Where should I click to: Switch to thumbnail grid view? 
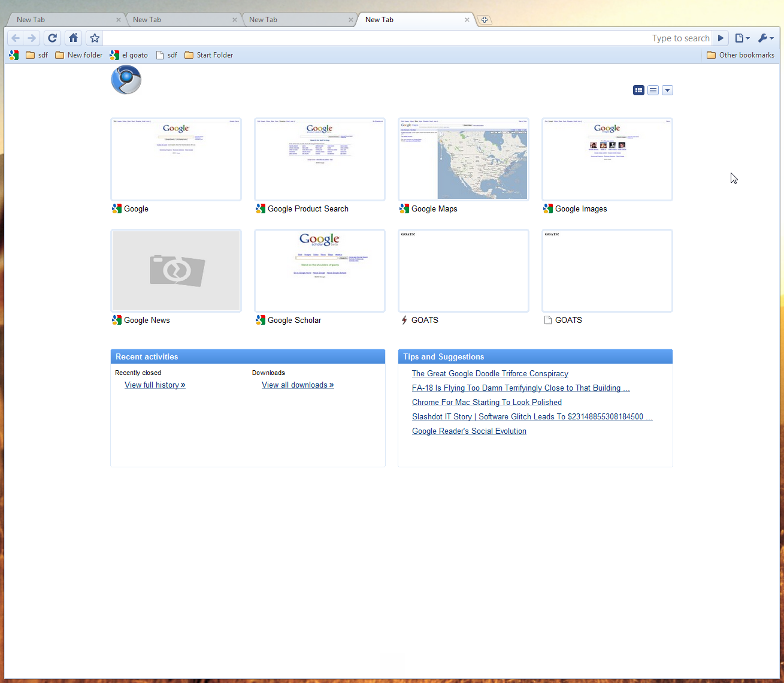click(638, 90)
